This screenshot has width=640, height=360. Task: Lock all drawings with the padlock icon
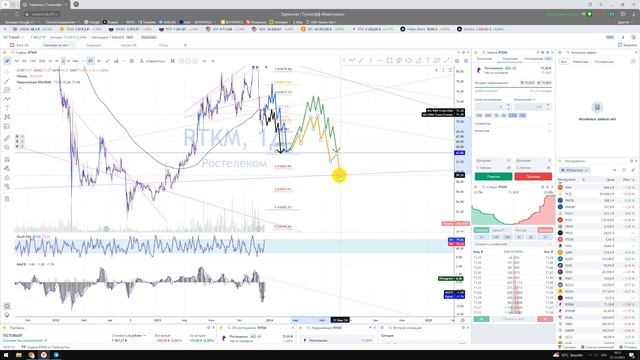coord(7,178)
